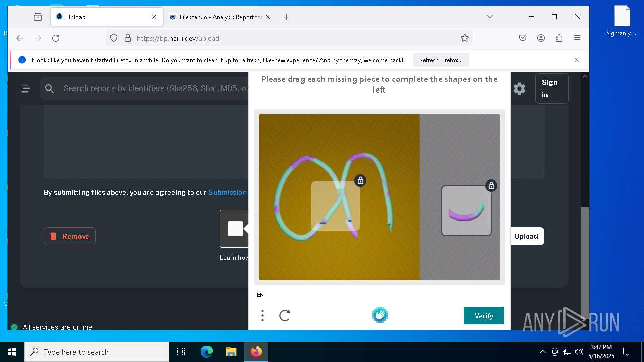
Task: Select the purple curved puzzle piece
Action: (x=466, y=211)
